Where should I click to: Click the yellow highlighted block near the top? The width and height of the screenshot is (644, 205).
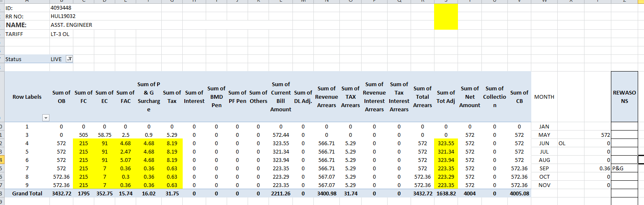tap(446, 17)
